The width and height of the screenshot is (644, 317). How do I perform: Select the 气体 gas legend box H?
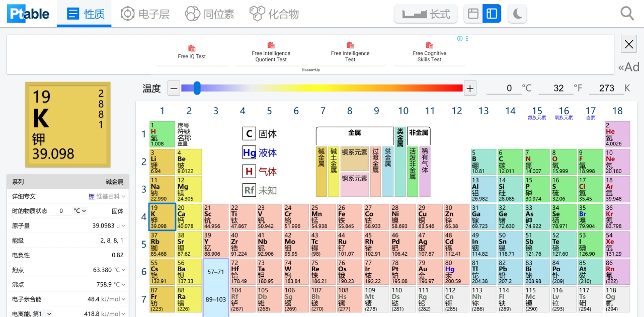click(249, 171)
